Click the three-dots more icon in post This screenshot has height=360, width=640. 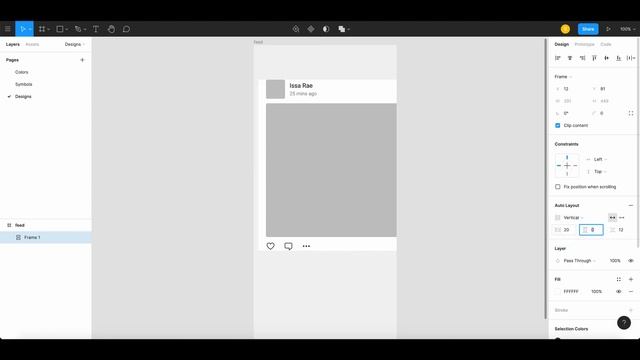[306, 246]
